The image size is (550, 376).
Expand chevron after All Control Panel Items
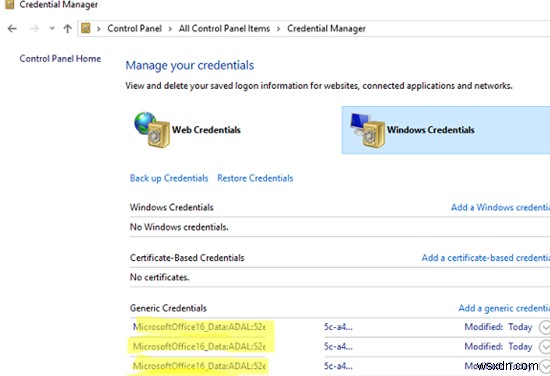tap(279, 29)
